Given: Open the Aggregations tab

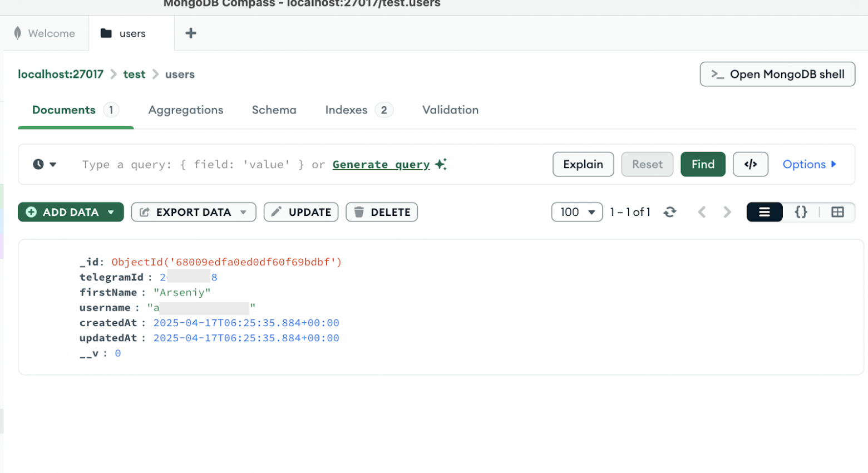Looking at the screenshot, I should click(186, 110).
